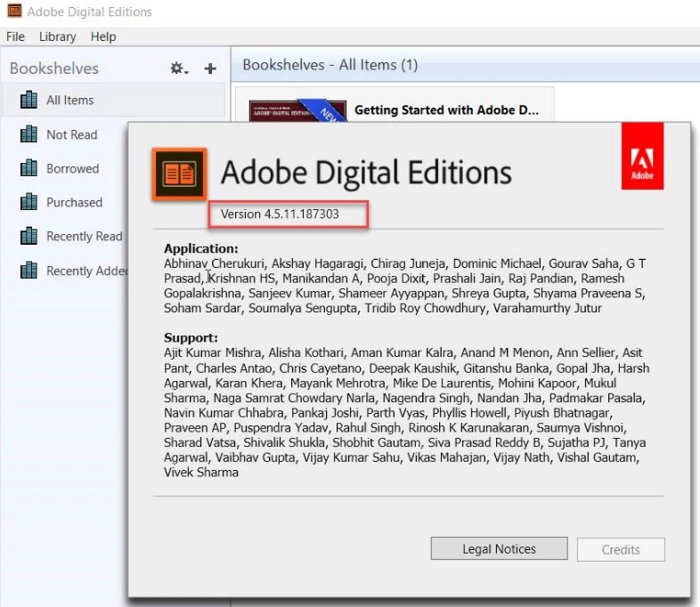Click the Purchased bookshelf icon
700x607 pixels.
point(29,201)
